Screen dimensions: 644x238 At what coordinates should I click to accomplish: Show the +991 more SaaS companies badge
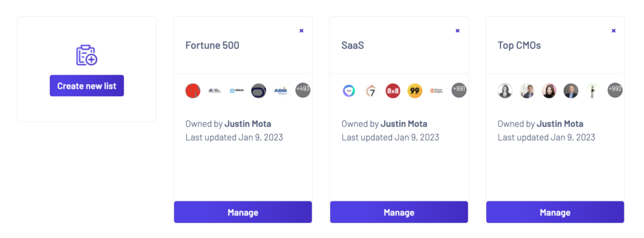click(x=458, y=90)
